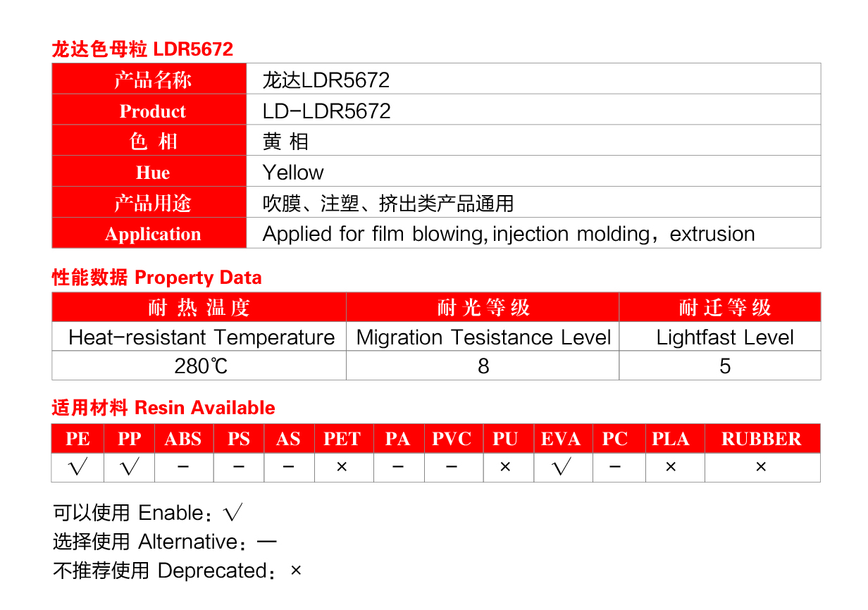Image resolution: width=868 pixels, height=610 pixels.
Task: Click the LD-LDR5672 product value
Action: coord(326,111)
